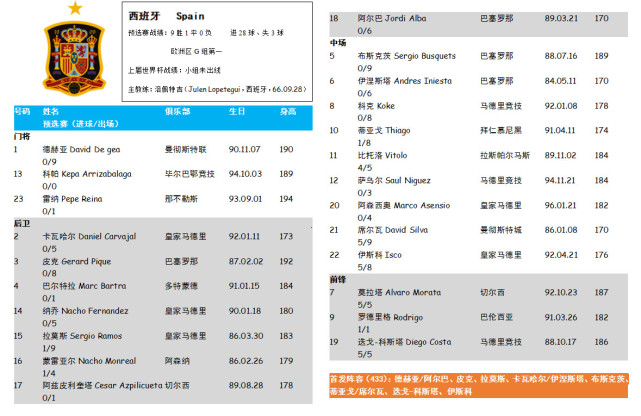The height and width of the screenshot is (416, 641).
Task: Click the gold star above the crest
Action: [75, 8]
